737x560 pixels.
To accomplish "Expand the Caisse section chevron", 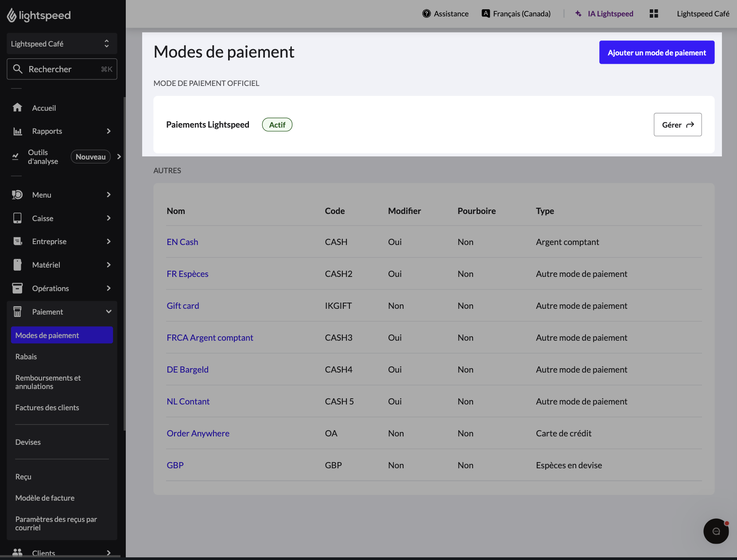I will 109,218.
